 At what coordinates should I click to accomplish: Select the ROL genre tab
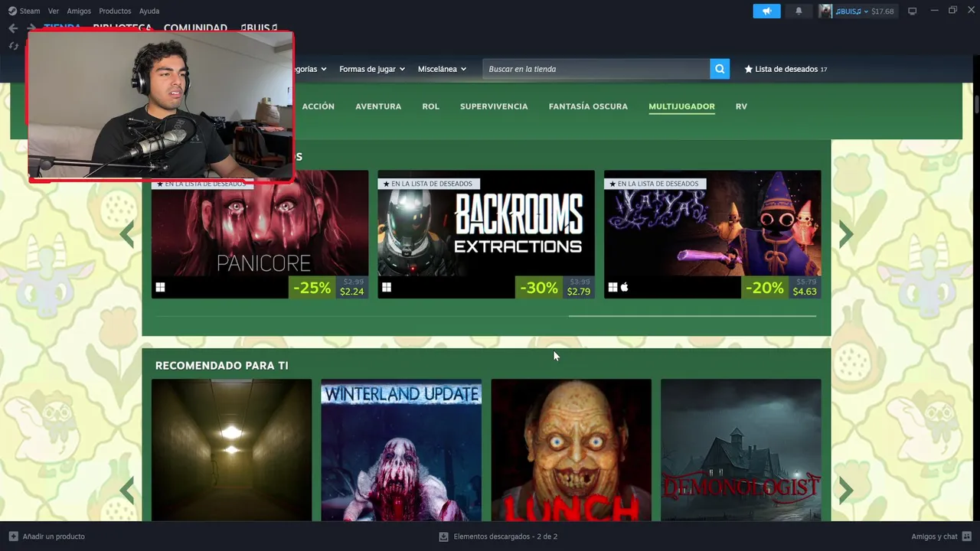430,106
